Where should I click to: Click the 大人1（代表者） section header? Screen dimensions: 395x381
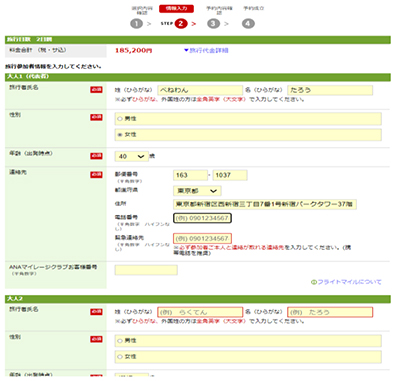pyautogui.click(x=198, y=77)
